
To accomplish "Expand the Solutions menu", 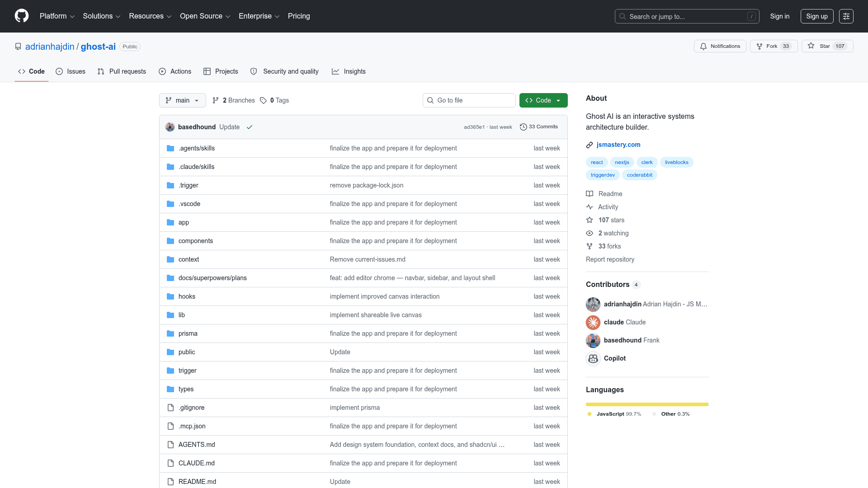I will [x=102, y=16].
